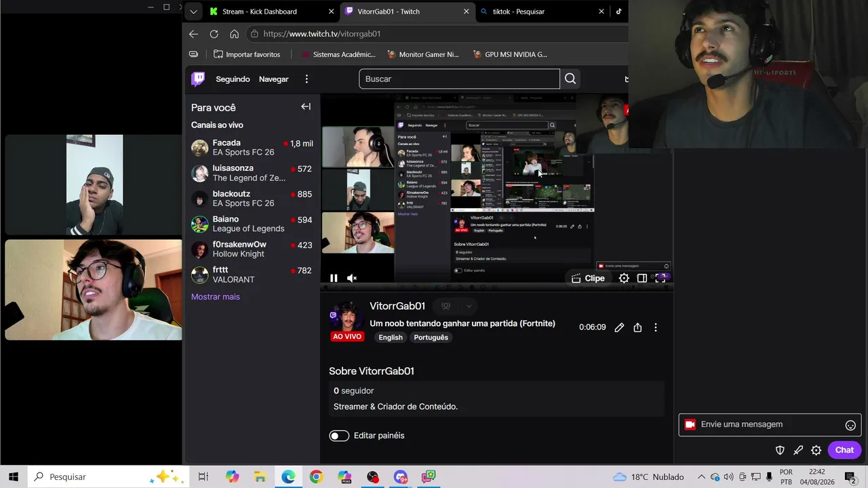The height and width of the screenshot is (488, 868).
Task: Open the Windows Start menu
Action: point(14,476)
